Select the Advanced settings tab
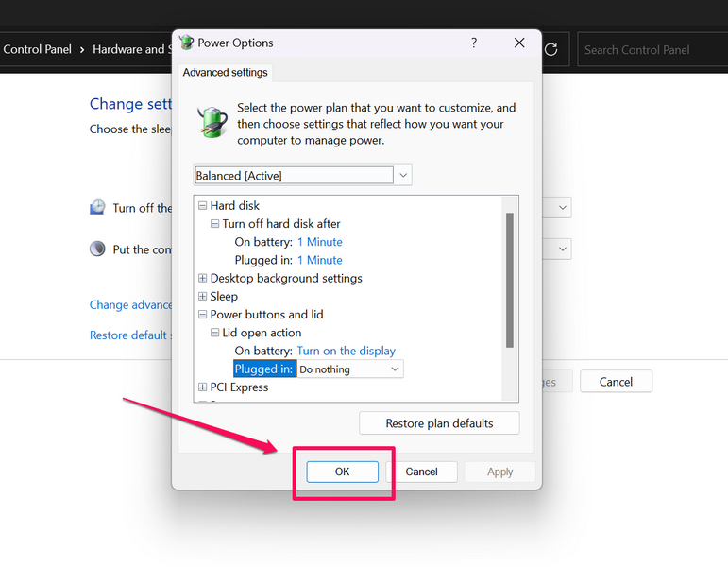The height and width of the screenshot is (567, 728). click(225, 72)
